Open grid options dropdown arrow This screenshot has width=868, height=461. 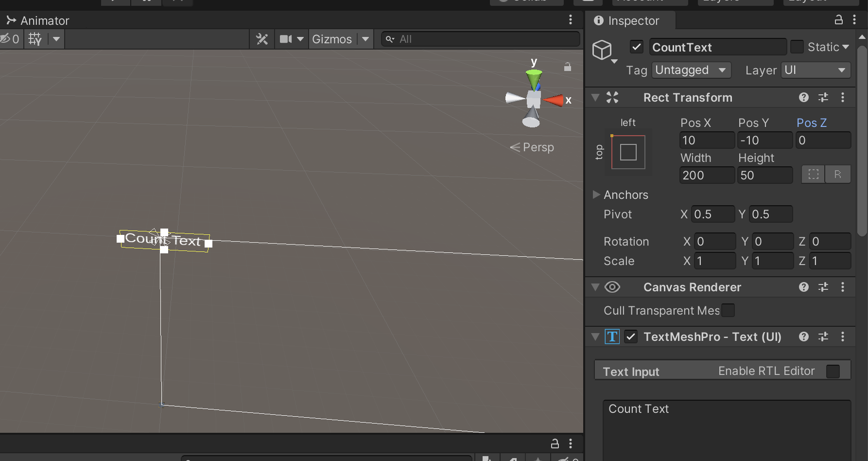click(56, 39)
